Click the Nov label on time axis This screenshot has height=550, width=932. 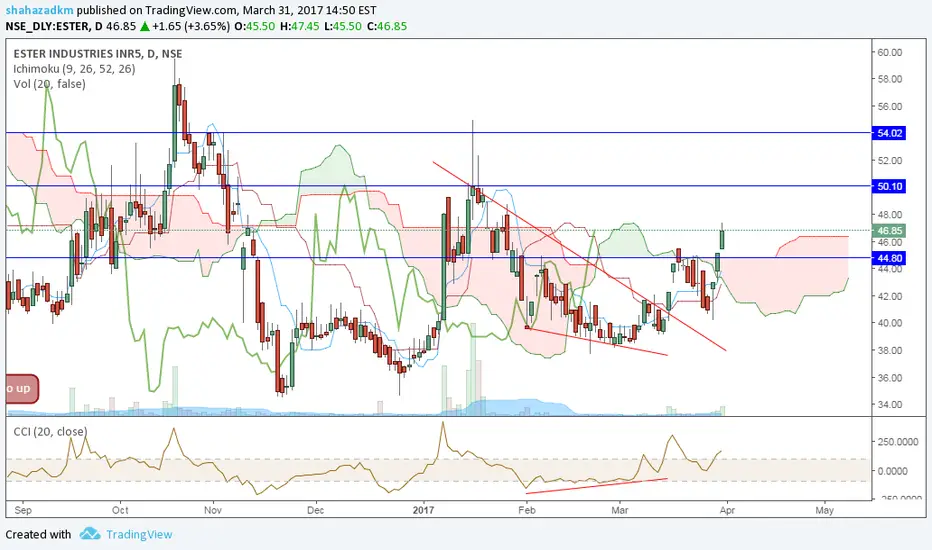[x=212, y=510]
